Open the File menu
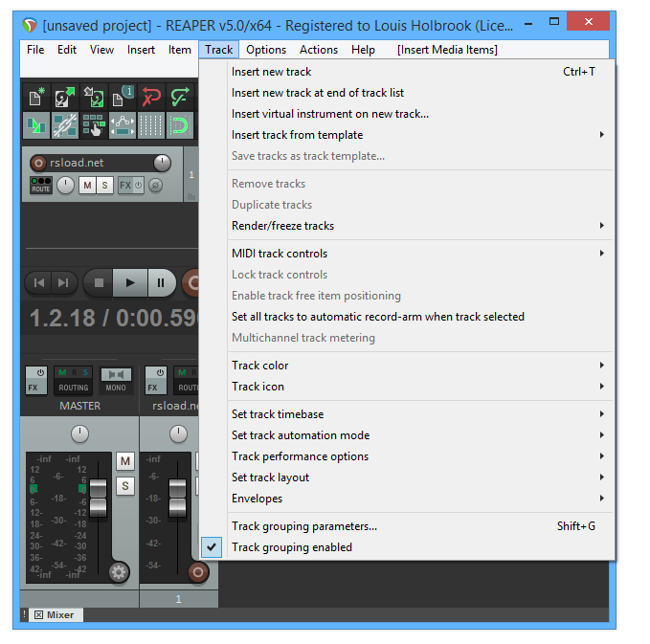 (x=35, y=50)
